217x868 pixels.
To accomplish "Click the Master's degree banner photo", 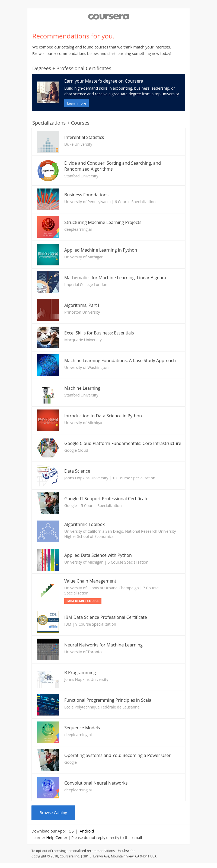I will tap(48, 92).
